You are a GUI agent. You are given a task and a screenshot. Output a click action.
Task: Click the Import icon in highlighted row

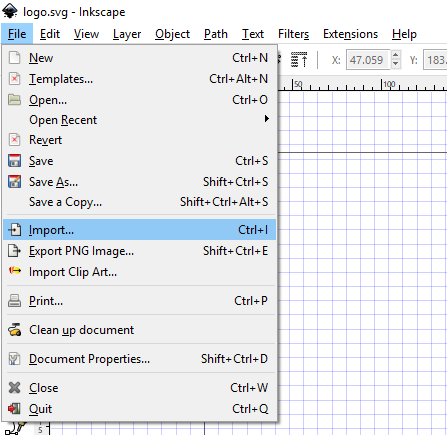(x=14, y=230)
